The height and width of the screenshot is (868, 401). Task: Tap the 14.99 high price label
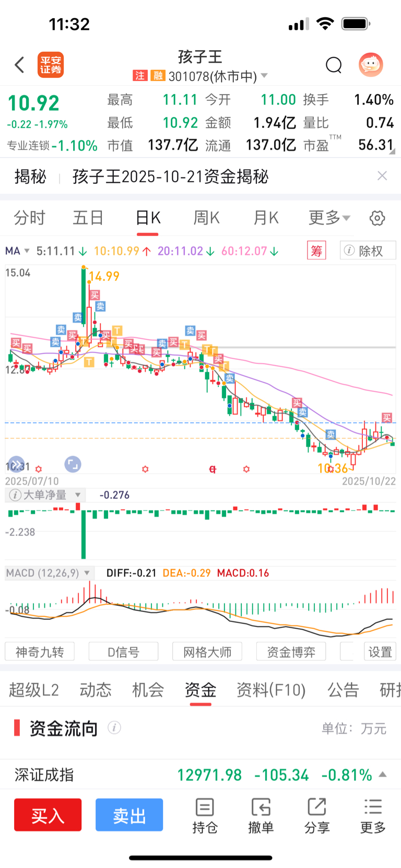(x=104, y=276)
